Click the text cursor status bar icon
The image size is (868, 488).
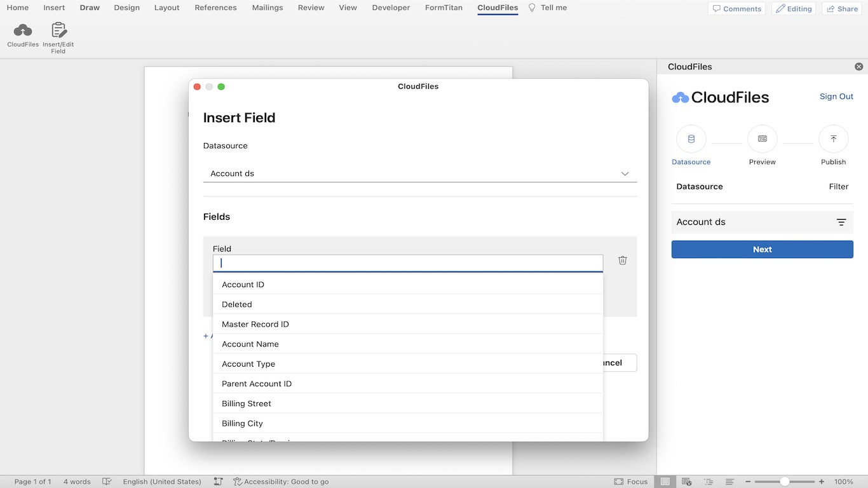(218, 482)
